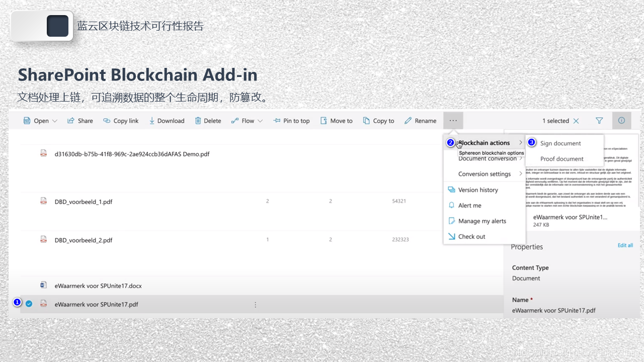Open the filter funnel icon
Image resolution: width=644 pixels, height=362 pixels.
pos(599,121)
